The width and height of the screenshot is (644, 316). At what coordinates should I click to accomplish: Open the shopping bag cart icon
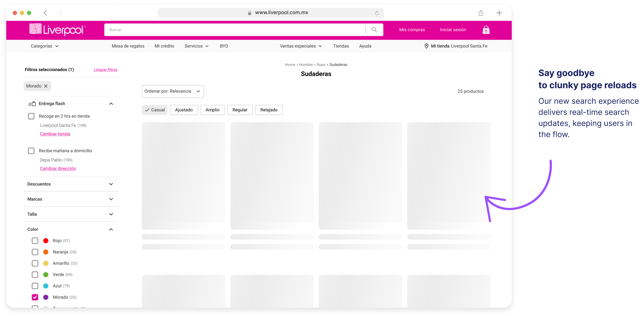[x=486, y=30]
